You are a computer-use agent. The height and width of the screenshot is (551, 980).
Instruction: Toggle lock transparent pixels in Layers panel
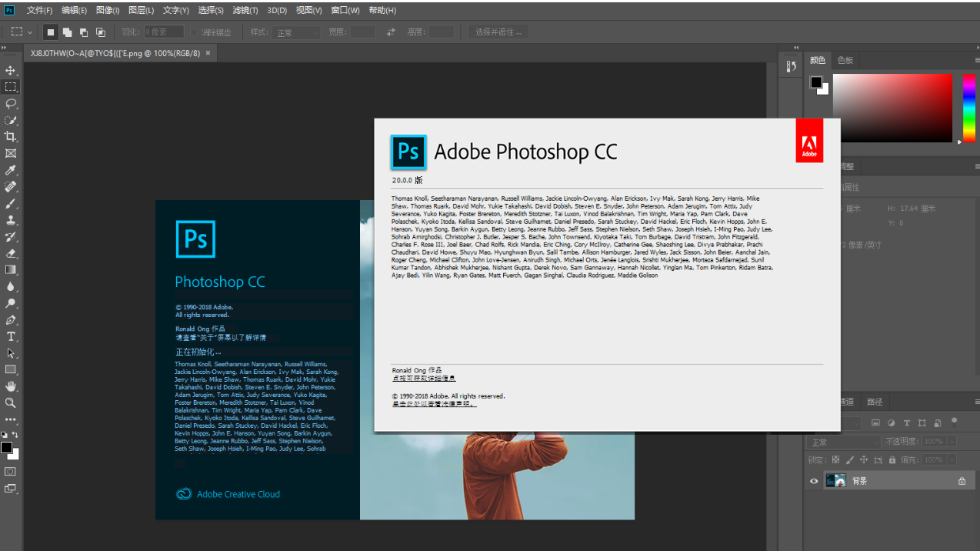[836, 459]
